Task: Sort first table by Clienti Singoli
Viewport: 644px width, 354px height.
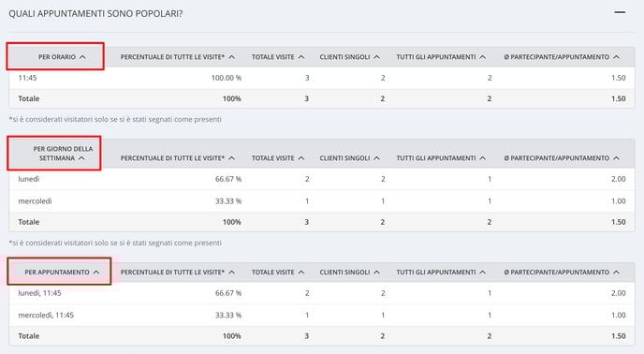Action: 350,57
